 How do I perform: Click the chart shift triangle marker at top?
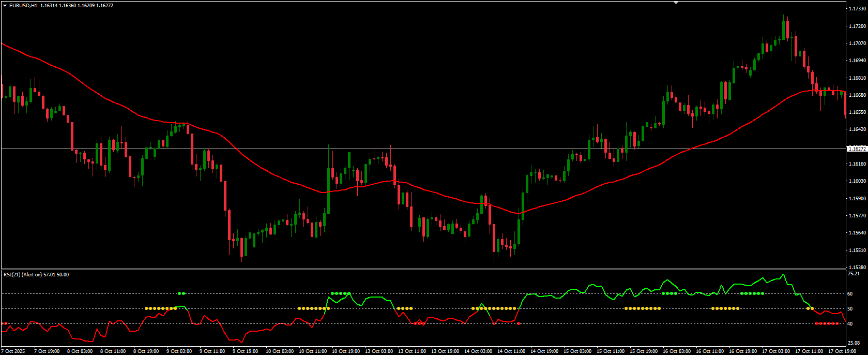pos(675,3)
